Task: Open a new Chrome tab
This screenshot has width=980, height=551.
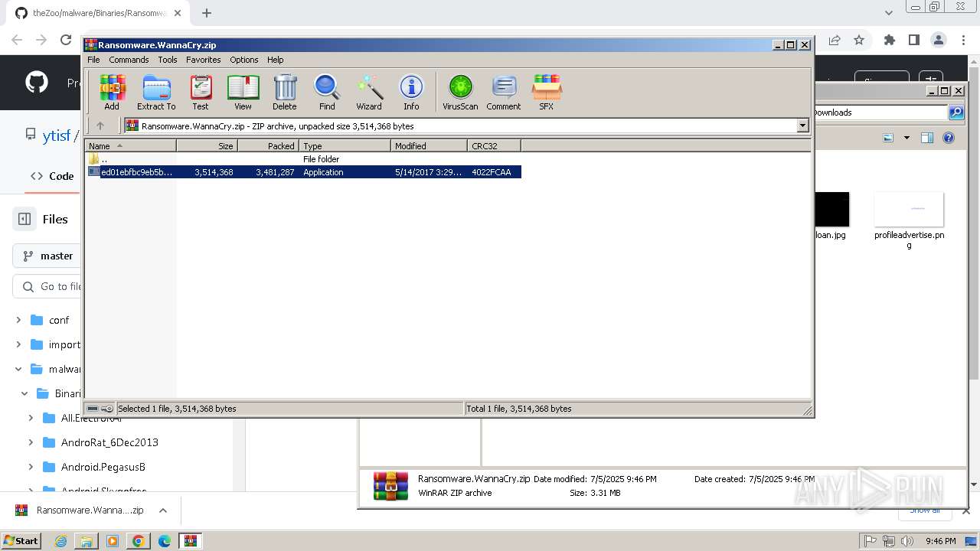Action: coord(207,13)
